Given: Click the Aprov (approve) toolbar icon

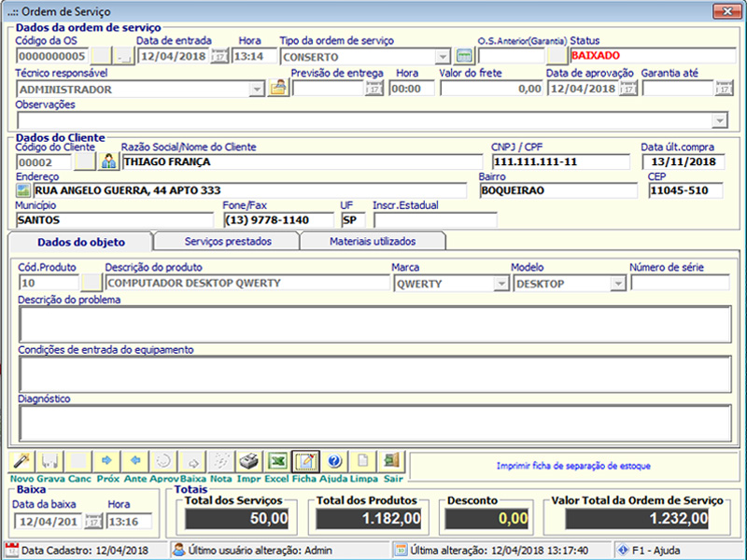Looking at the screenshot, I should point(163,461).
